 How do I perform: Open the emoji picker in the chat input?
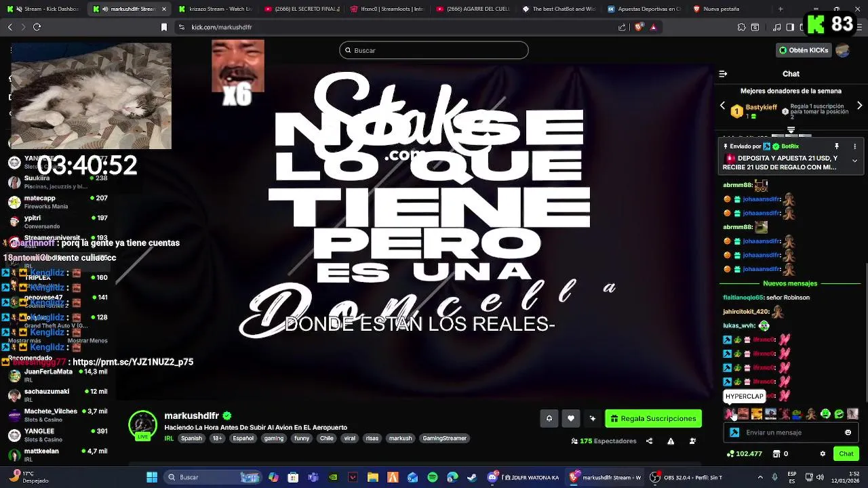coord(848,432)
